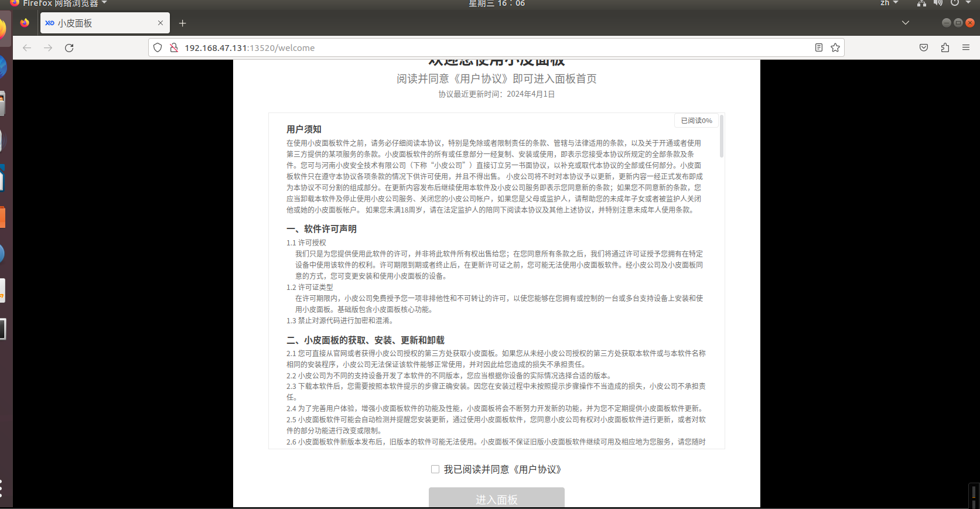Close the 小皮面板 tab
Image resolution: width=980 pixels, height=509 pixels.
pyautogui.click(x=161, y=23)
